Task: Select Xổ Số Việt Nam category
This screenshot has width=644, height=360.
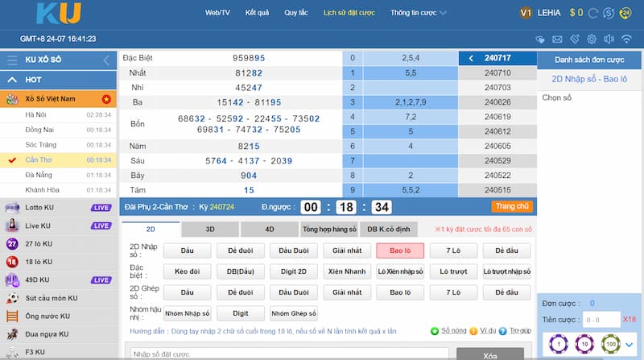Action: (x=58, y=99)
